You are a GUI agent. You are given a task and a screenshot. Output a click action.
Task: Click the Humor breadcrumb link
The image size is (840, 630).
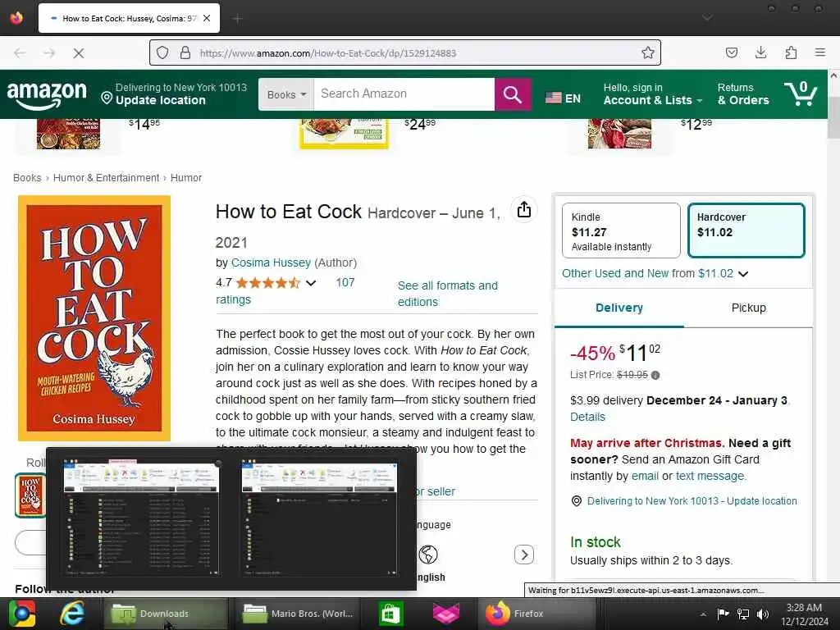[x=186, y=178]
